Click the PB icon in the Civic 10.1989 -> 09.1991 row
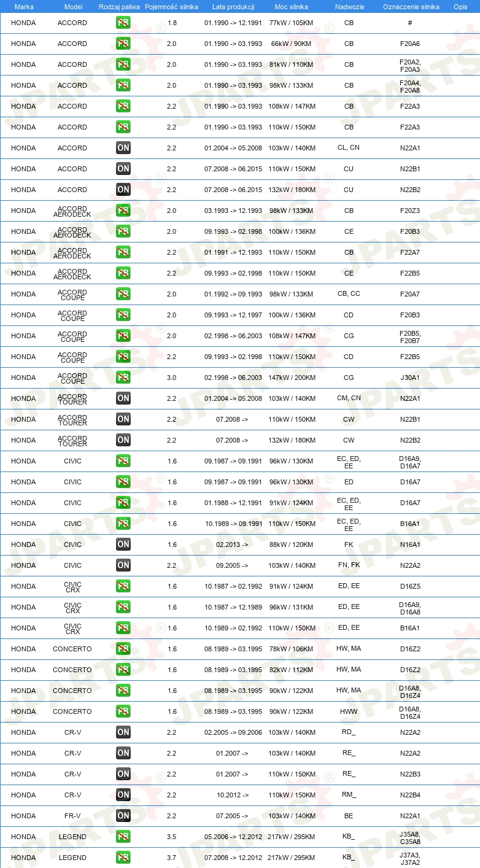480x868 pixels. [x=123, y=524]
